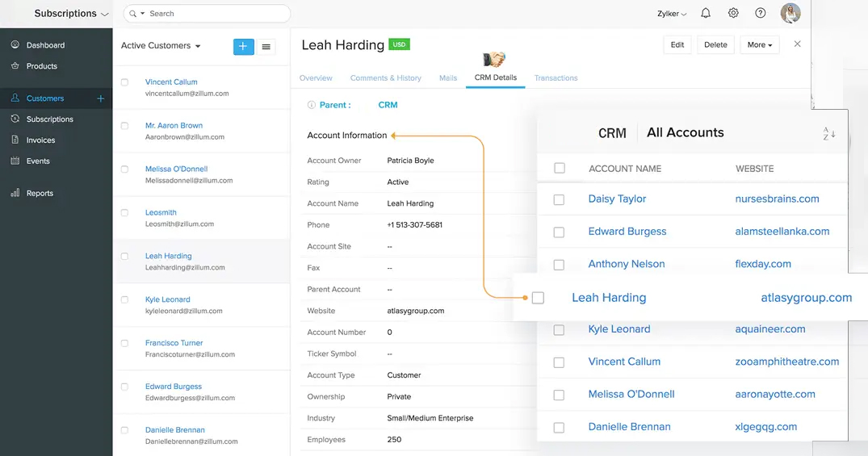Viewport: 868px width, 456px height.
Task: Open the user profile avatar
Action: pyautogui.click(x=790, y=13)
